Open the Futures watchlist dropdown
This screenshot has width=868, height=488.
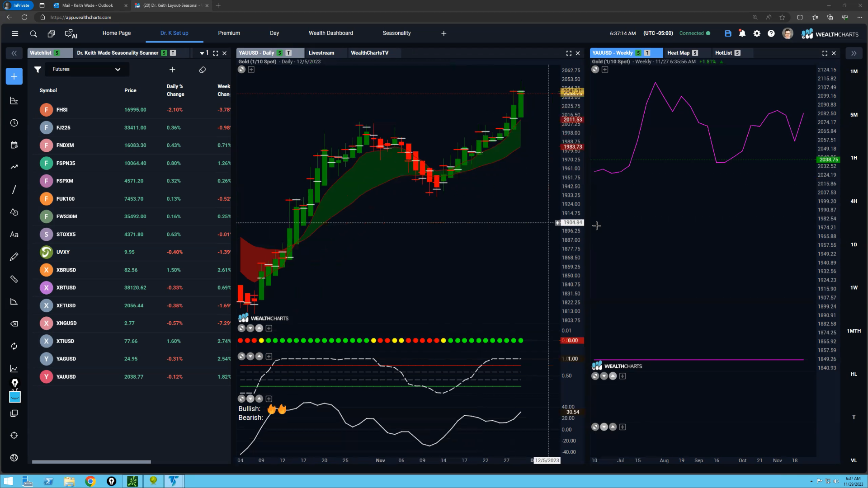point(86,69)
